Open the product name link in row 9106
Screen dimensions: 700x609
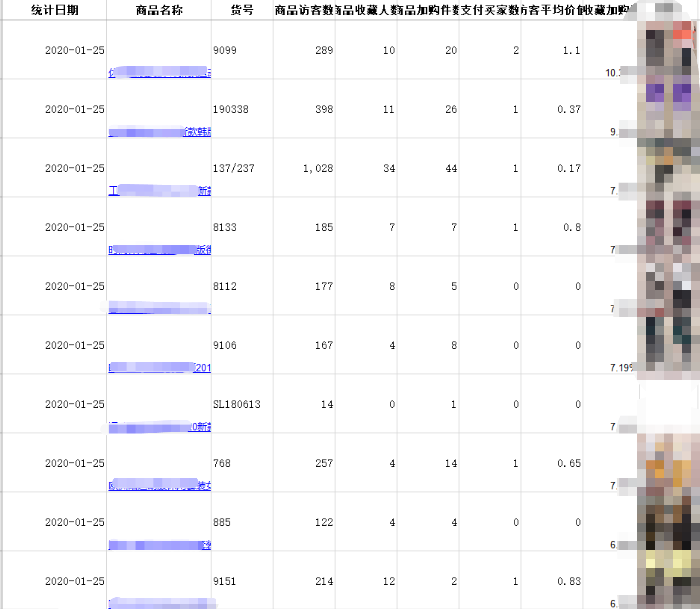(x=160, y=367)
